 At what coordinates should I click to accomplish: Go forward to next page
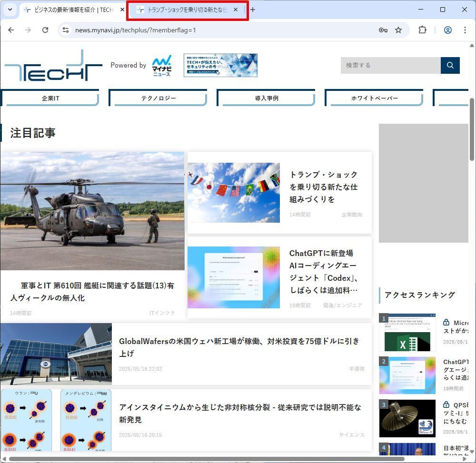[28, 30]
